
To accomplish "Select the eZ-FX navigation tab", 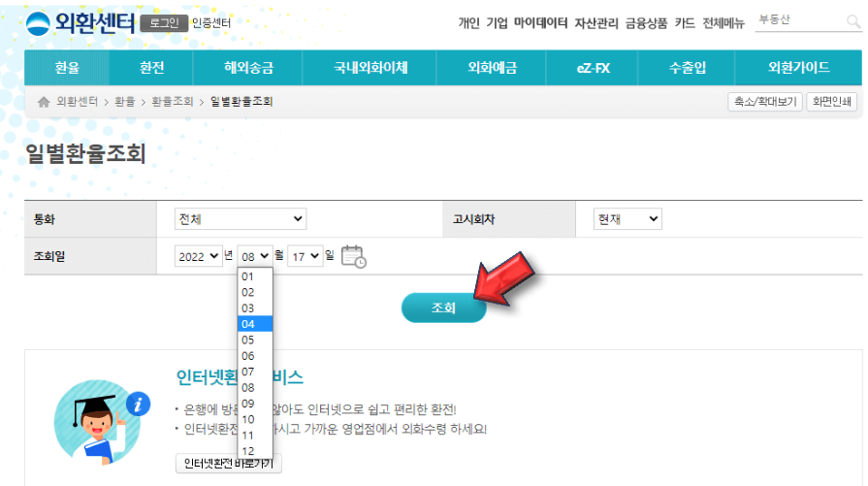I will point(593,68).
